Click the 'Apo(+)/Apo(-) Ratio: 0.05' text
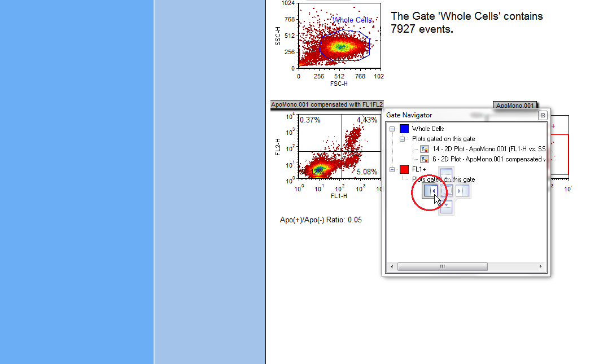The height and width of the screenshot is (364, 612). click(321, 220)
